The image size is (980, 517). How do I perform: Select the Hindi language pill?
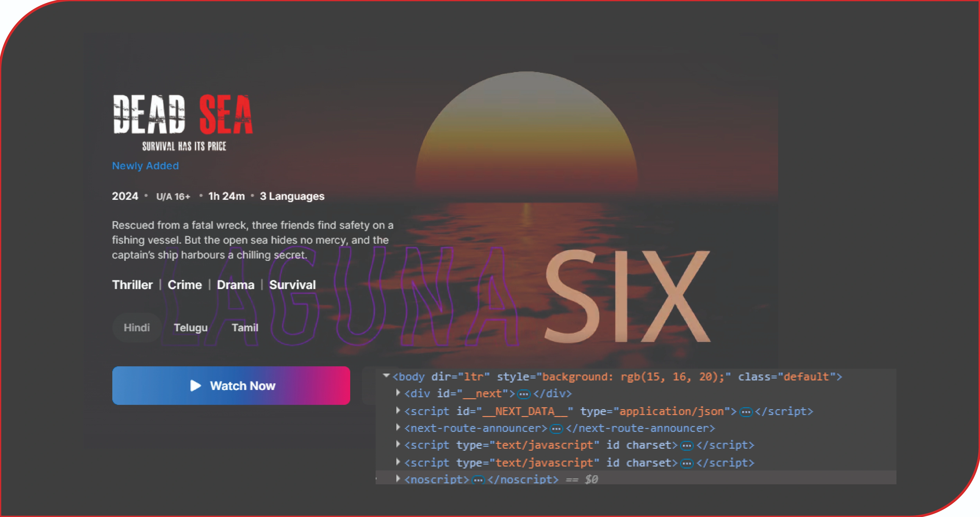coord(137,328)
